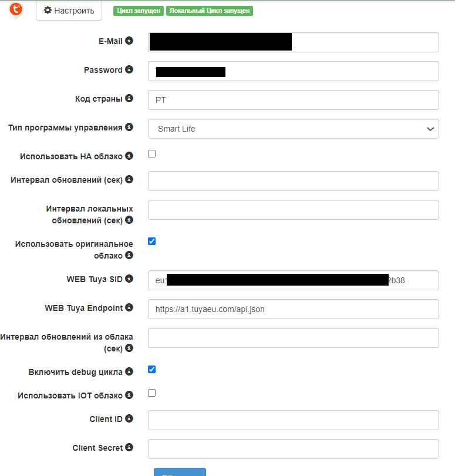
Task: Disable the Включить debug цикла checkbox
Action: pos(151,369)
